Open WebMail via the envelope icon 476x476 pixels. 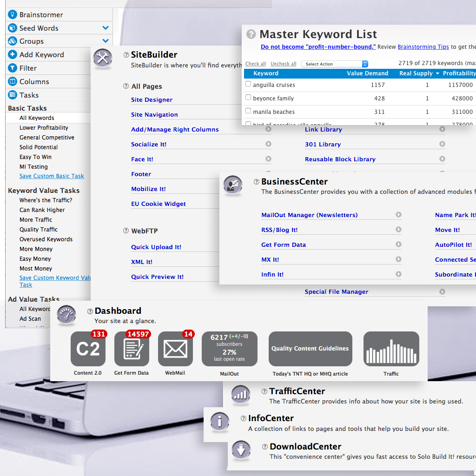(175, 349)
